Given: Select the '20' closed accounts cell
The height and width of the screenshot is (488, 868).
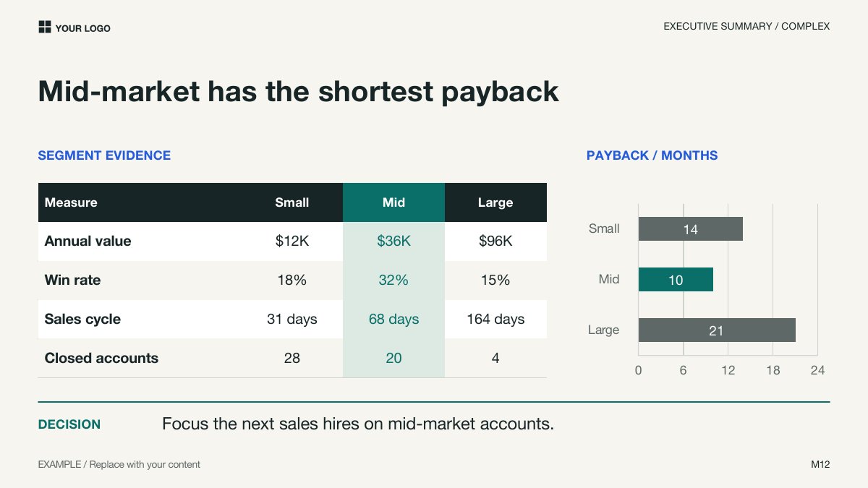Looking at the screenshot, I should [x=393, y=358].
